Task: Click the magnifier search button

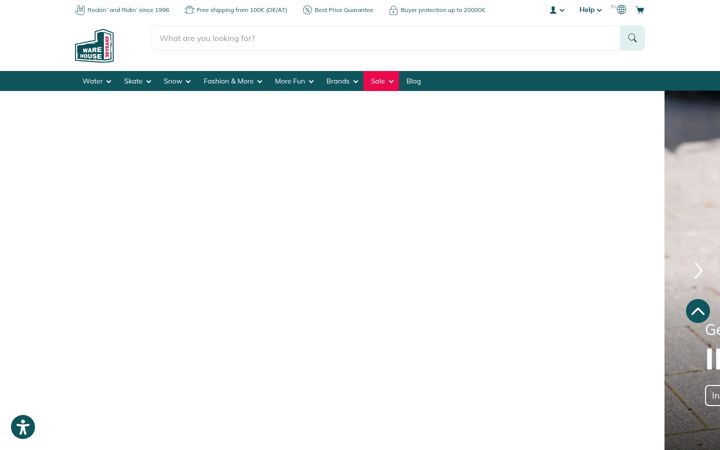Action: [x=632, y=38]
